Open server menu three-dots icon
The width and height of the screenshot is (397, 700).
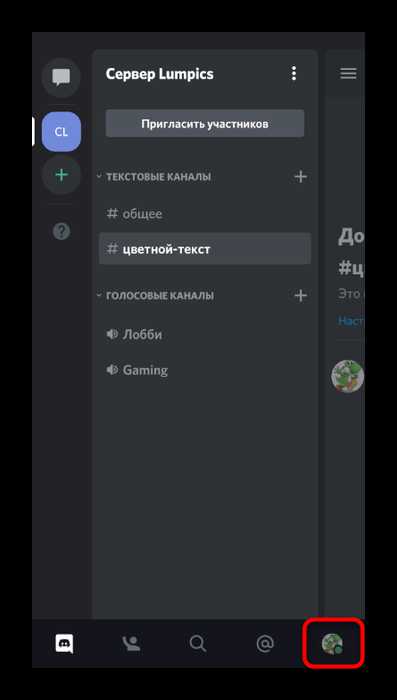click(293, 73)
